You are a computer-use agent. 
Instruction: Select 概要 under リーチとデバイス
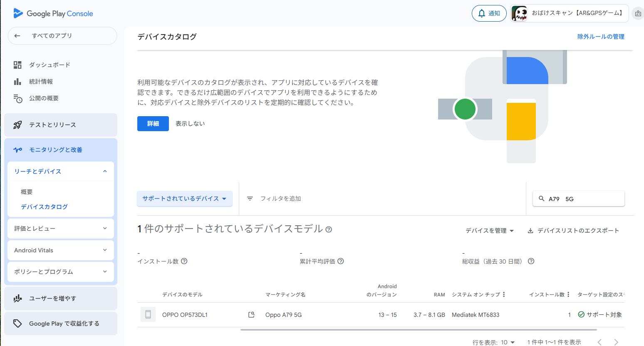(27, 192)
